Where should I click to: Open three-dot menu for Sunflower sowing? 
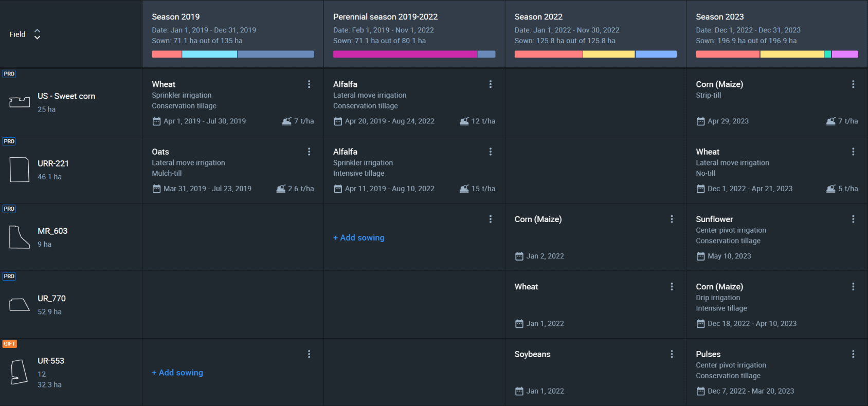pos(853,219)
